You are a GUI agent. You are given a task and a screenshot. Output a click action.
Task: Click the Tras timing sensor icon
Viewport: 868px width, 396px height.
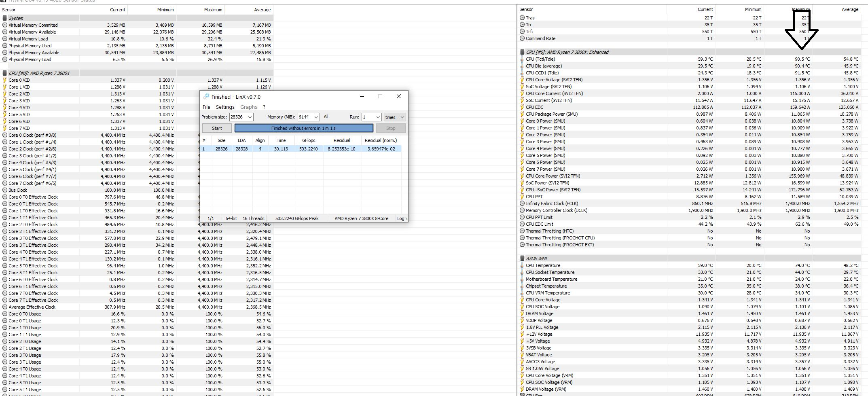pos(522,18)
